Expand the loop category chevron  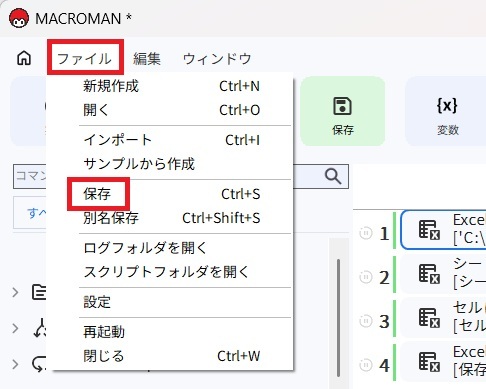[15, 364]
